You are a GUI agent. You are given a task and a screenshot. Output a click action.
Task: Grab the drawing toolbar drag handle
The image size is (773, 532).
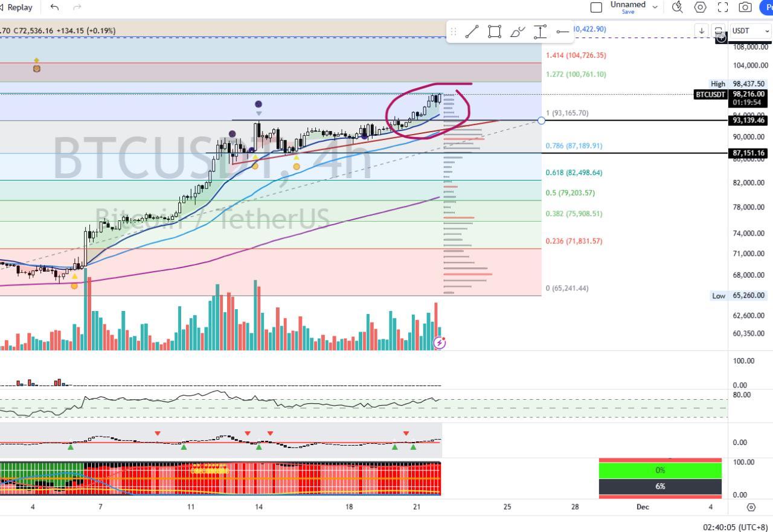(454, 32)
